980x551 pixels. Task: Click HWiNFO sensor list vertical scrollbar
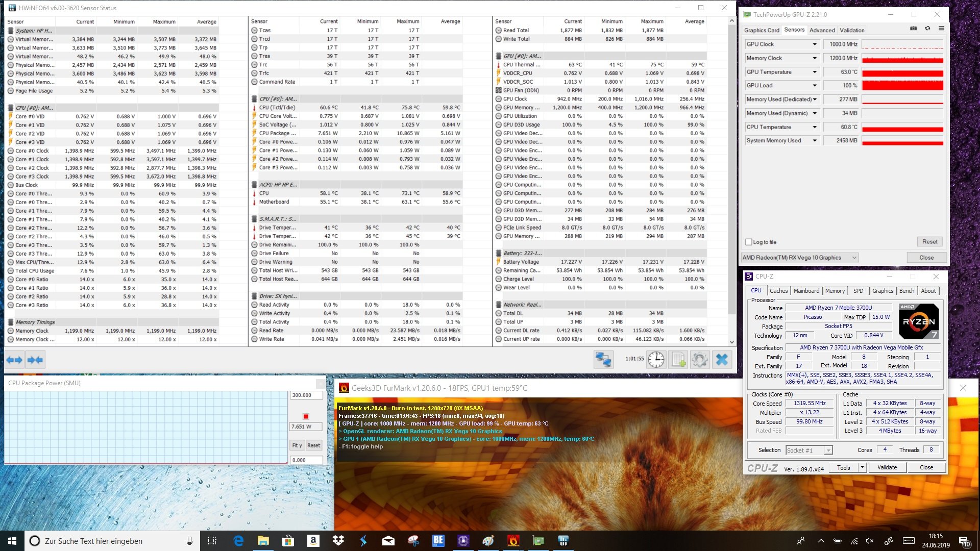pyautogui.click(x=732, y=168)
